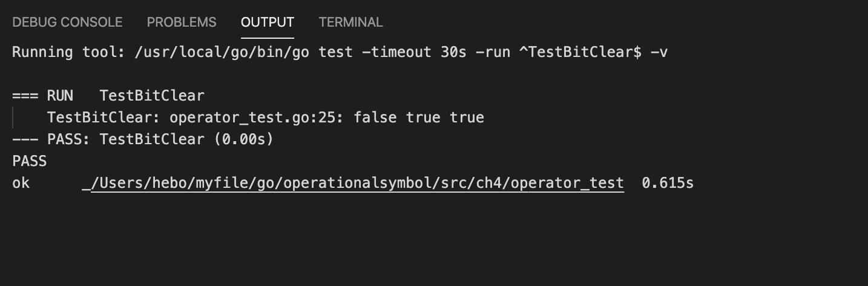Open the PROBLEMS tab

coord(182,22)
